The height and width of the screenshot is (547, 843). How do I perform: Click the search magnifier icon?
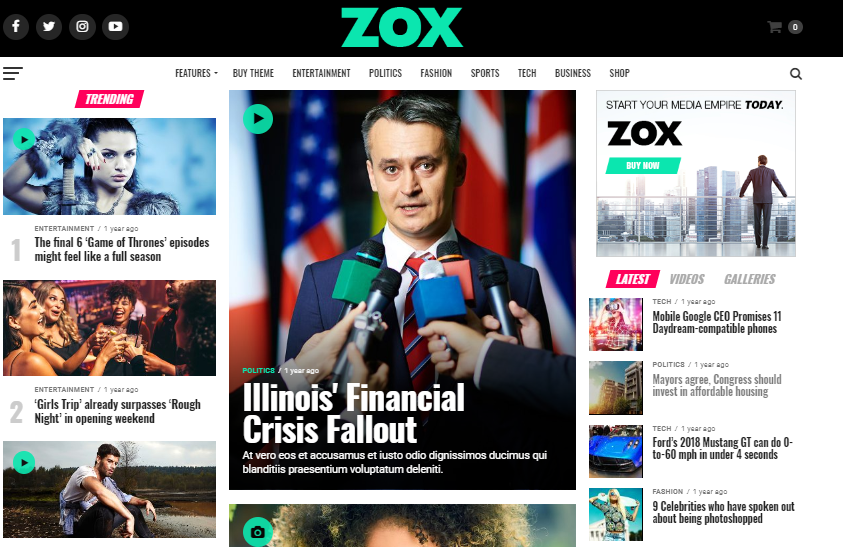(x=796, y=74)
